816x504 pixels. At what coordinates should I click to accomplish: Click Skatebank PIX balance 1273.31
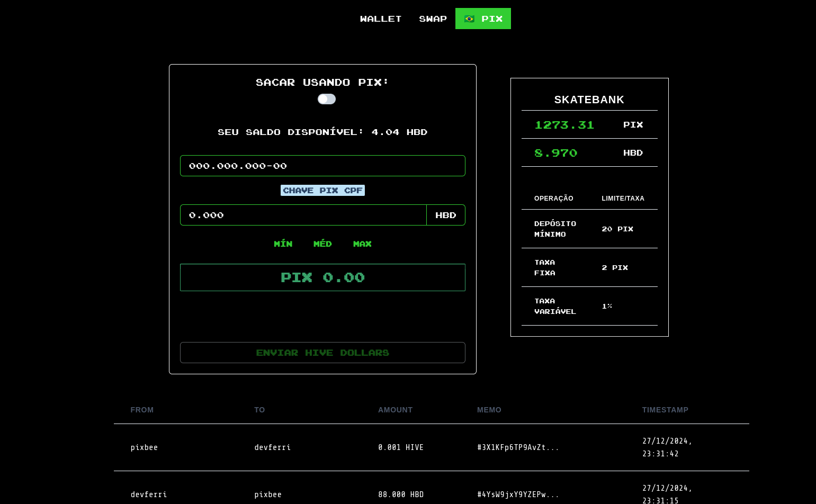(564, 125)
